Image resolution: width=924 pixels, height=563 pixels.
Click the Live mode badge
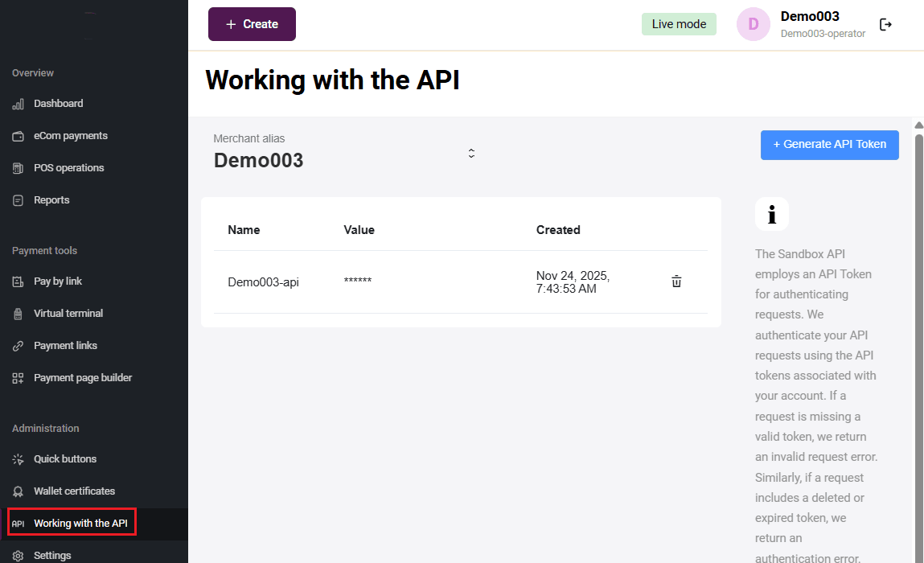coord(679,24)
